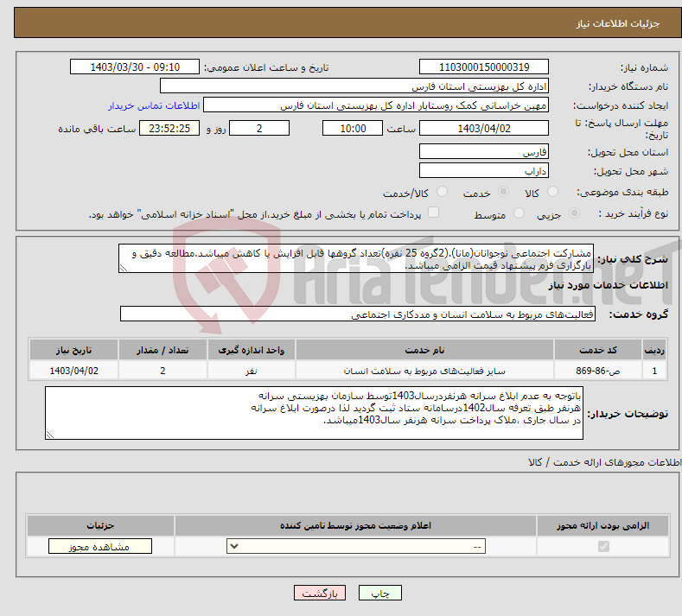Click the بازگشت back button

(320, 593)
